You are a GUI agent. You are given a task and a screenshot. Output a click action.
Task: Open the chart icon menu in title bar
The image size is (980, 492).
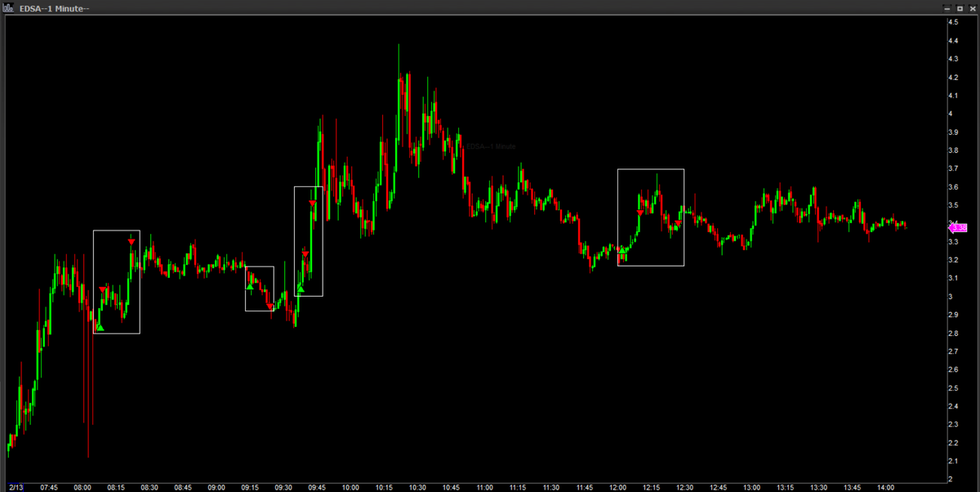coord(8,7)
